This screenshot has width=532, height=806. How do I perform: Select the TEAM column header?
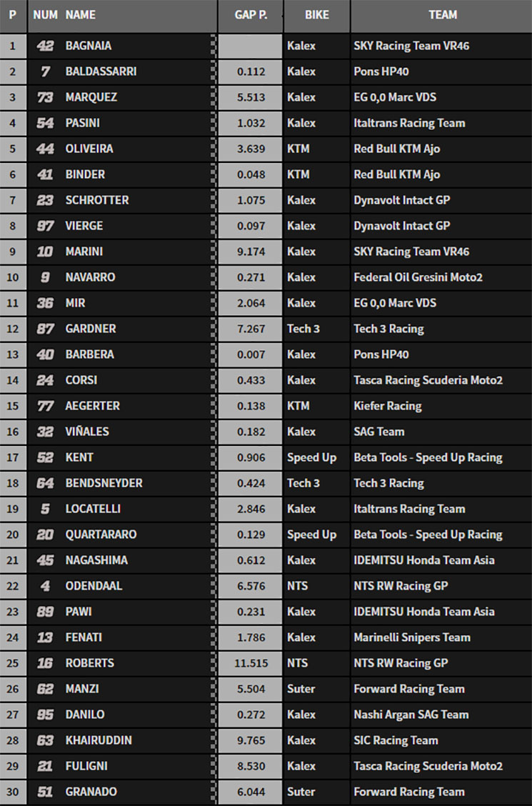pos(442,15)
